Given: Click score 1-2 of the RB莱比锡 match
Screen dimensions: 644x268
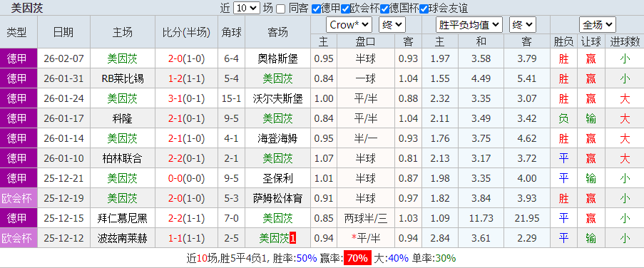Looking at the screenshot, I should coord(175,79).
